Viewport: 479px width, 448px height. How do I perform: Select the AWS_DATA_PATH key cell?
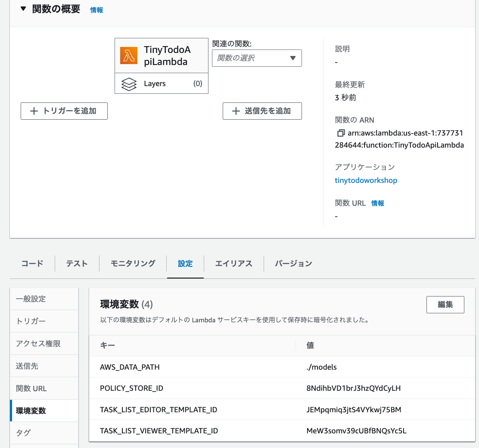(x=130, y=367)
